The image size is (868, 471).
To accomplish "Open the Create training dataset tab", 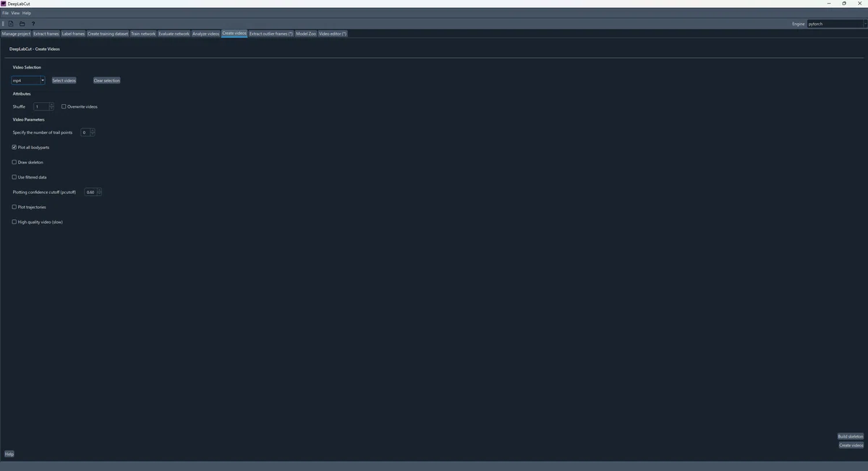I will click(108, 33).
